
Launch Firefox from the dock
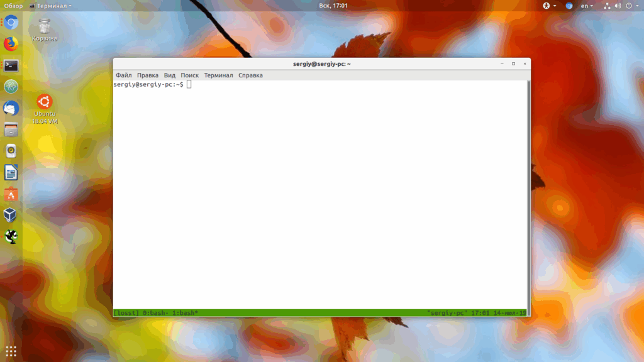click(11, 44)
